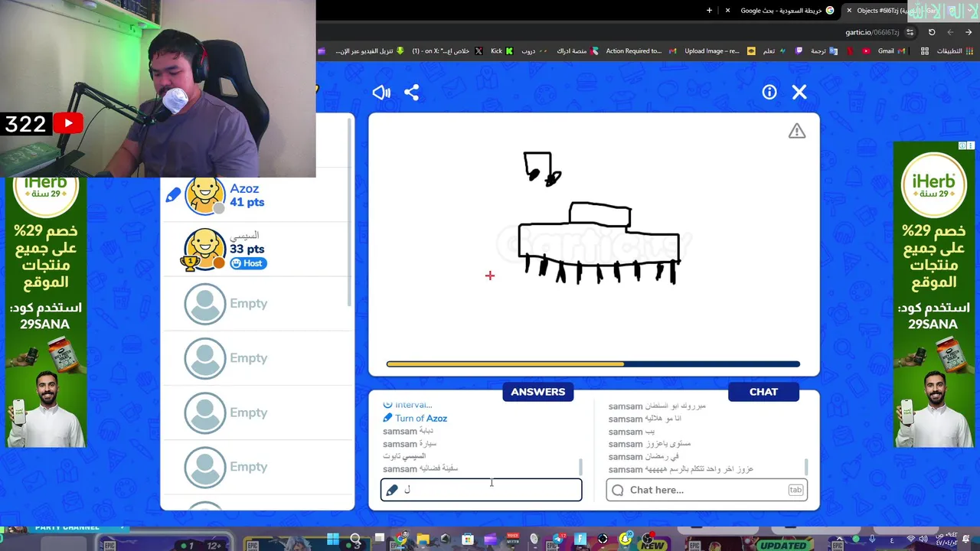Open the ترجمة bookmark

pos(824,51)
